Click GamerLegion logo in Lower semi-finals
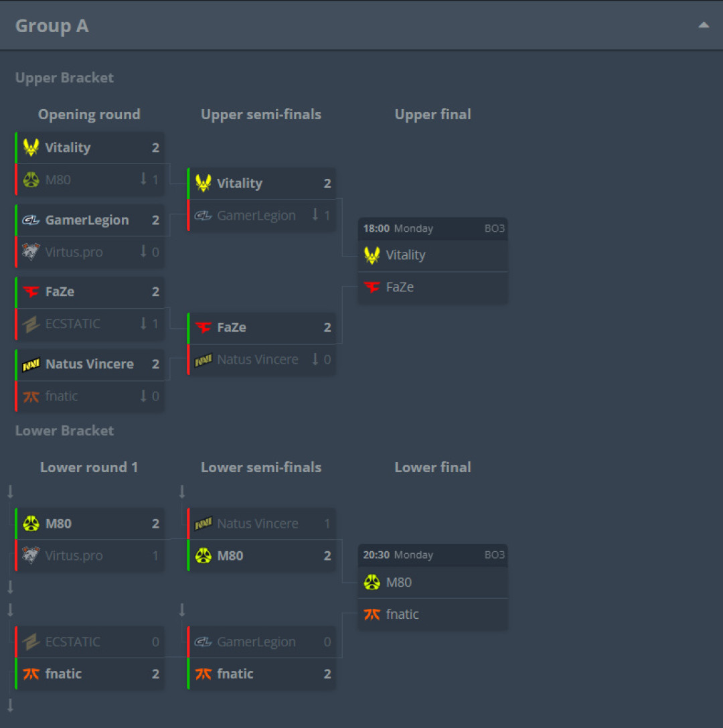The image size is (723, 728). coord(204,642)
